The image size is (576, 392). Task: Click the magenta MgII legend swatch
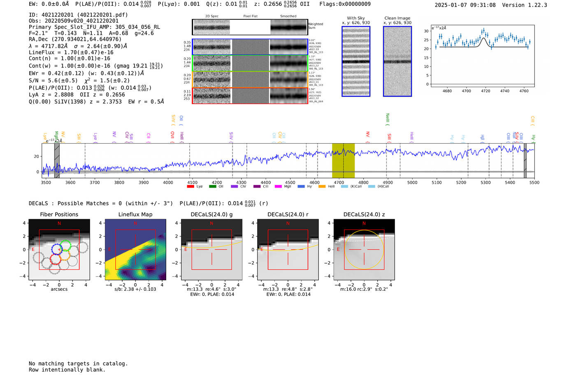point(279,186)
